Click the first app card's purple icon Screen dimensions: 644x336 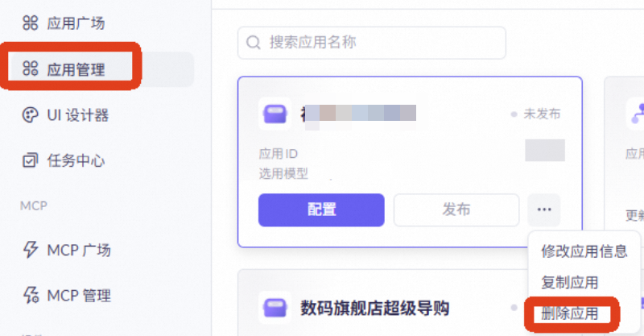(274, 114)
